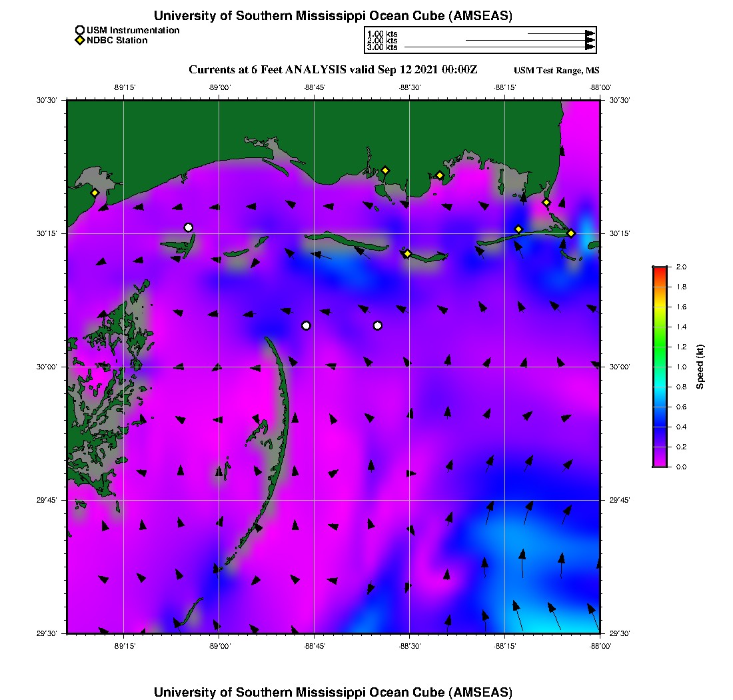Click the 2.00 kts scale label

click(x=382, y=41)
